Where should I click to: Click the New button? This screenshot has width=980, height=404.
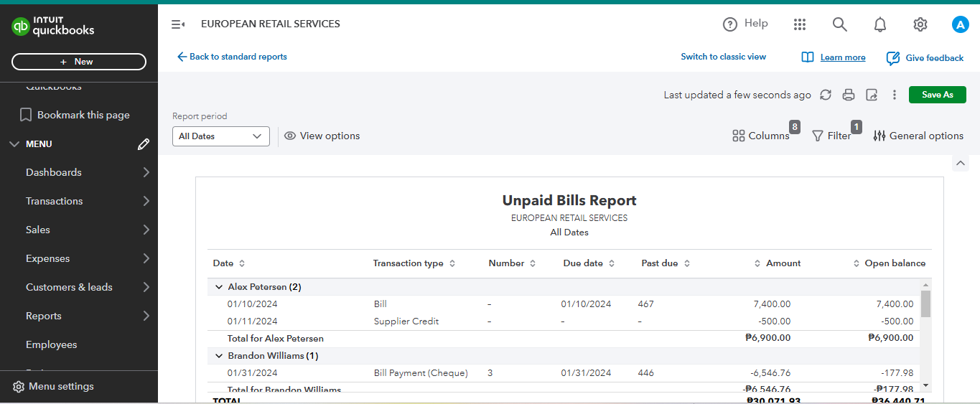[79, 62]
